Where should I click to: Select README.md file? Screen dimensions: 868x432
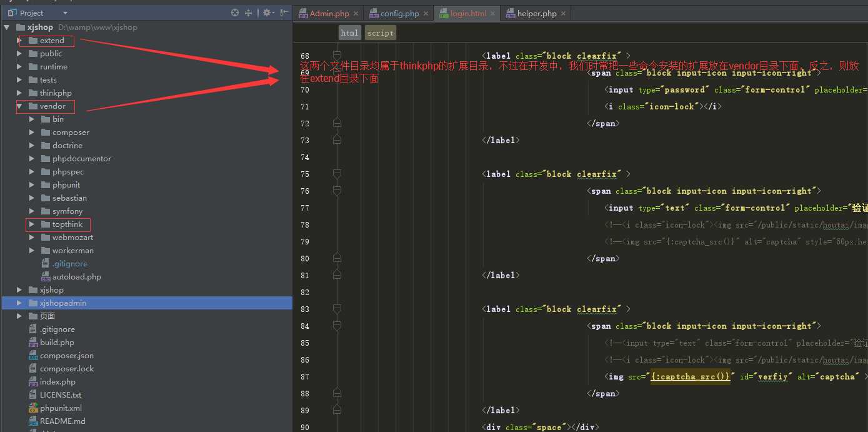tap(62, 421)
